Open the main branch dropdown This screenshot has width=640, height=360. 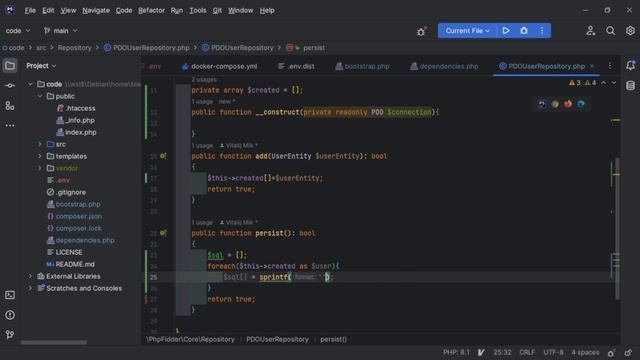(60, 31)
